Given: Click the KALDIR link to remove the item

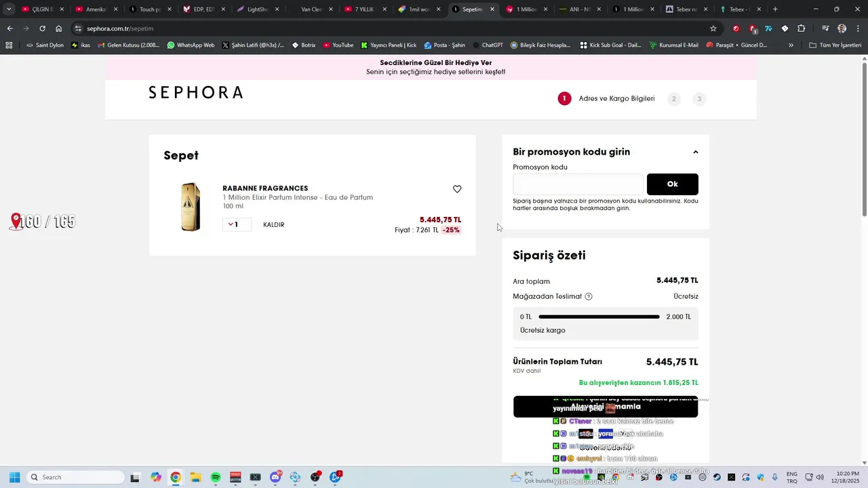Looking at the screenshot, I should tap(273, 225).
